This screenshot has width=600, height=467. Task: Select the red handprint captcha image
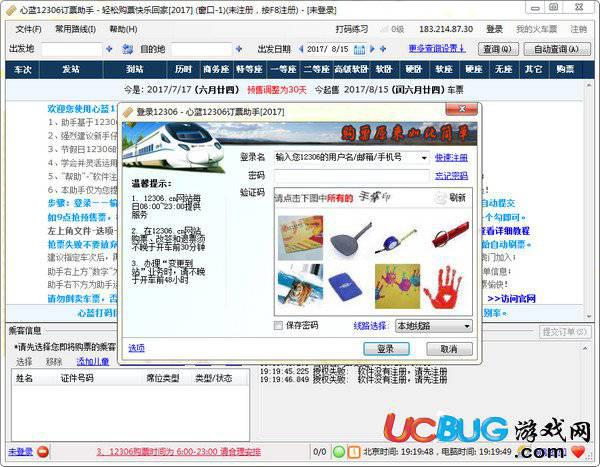pyautogui.click(x=443, y=287)
